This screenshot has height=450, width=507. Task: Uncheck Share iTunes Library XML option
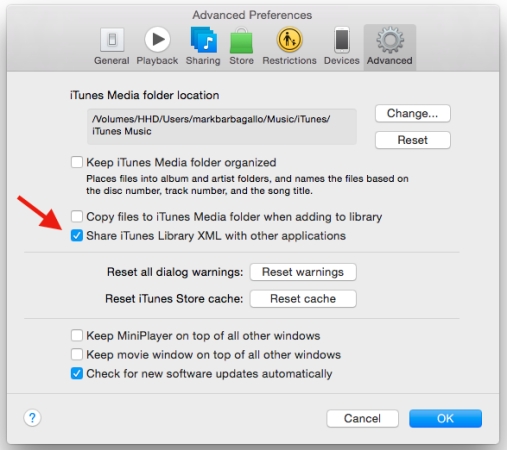pyautogui.click(x=77, y=236)
